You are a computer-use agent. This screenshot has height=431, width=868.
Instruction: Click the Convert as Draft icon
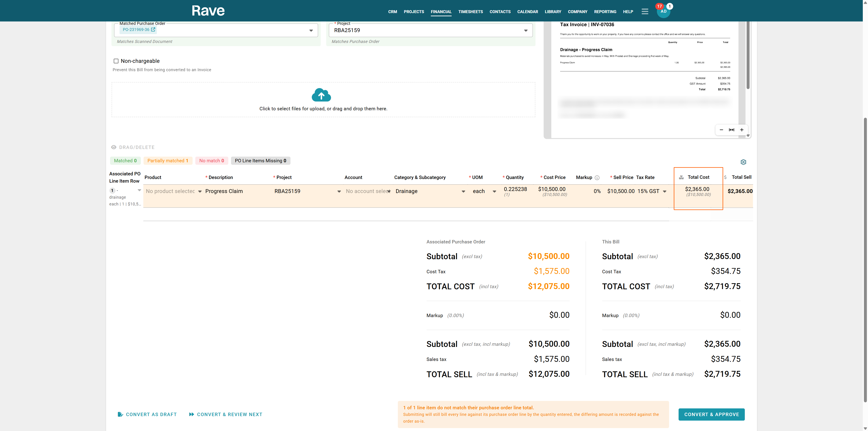[120, 415]
